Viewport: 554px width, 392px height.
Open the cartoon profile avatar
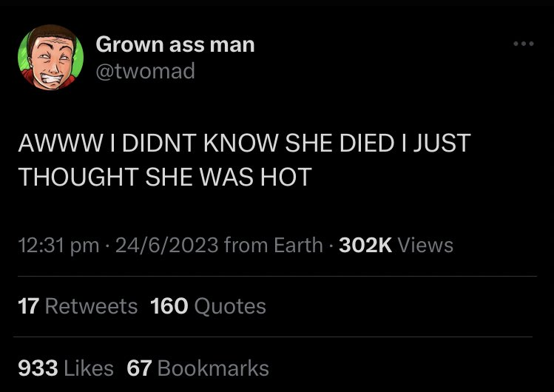[50, 57]
